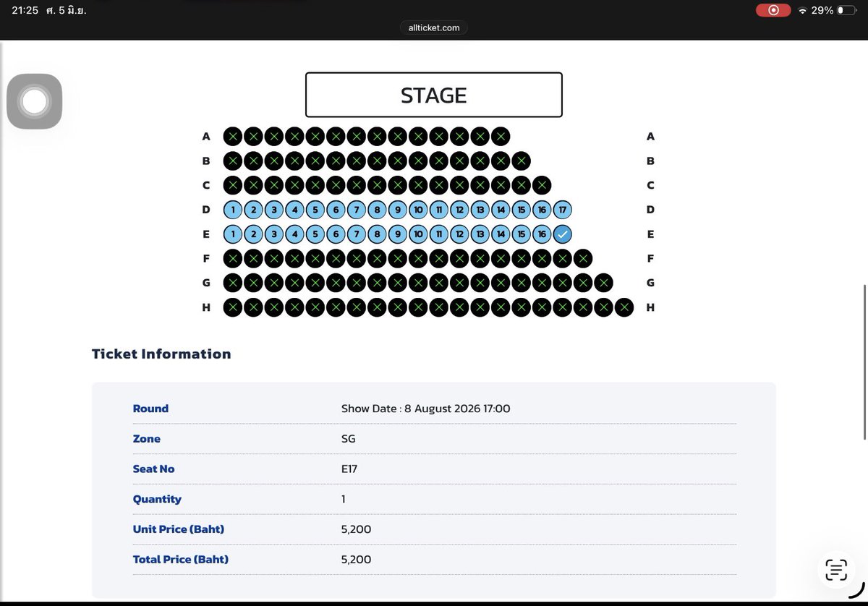Select seat 3 in row E
The image size is (868, 606).
274,234
